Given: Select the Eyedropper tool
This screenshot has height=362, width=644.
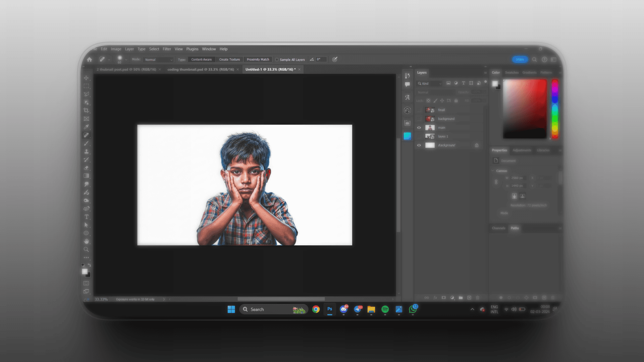Looking at the screenshot, I should click(x=86, y=127).
